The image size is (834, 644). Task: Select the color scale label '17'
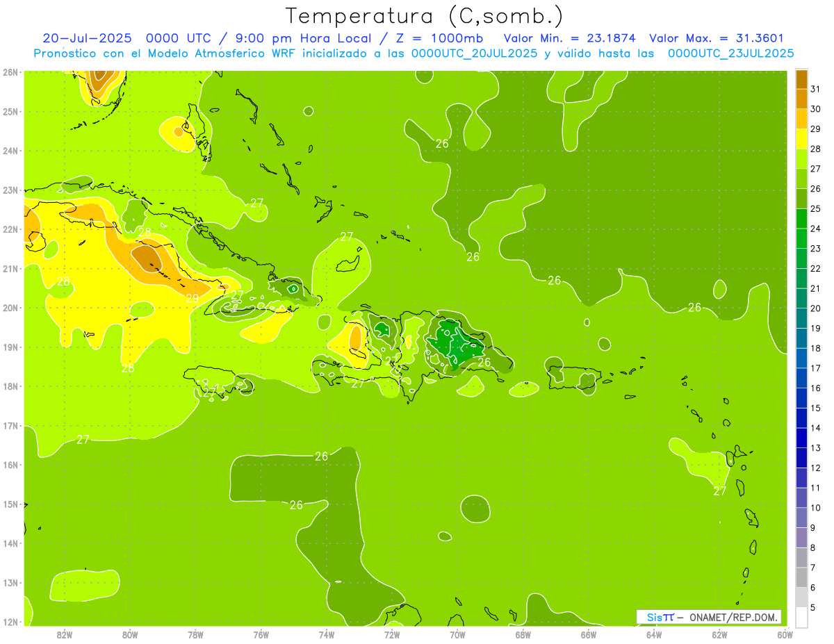815,368
